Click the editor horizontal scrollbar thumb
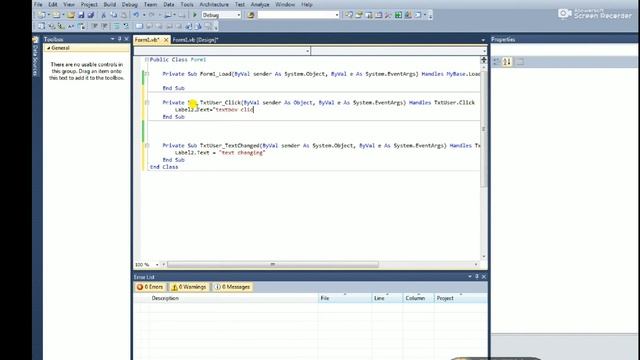Viewport: 640px width, 360px height. (273, 265)
